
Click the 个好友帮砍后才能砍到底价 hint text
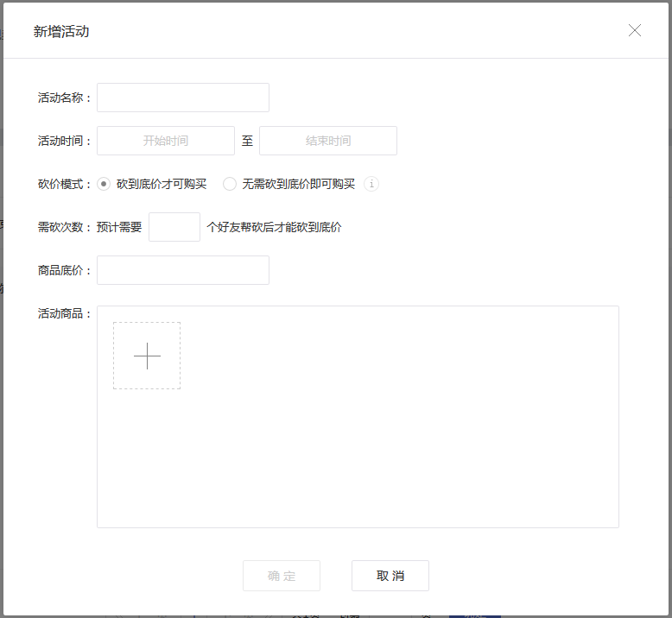(x=275, y=228)
